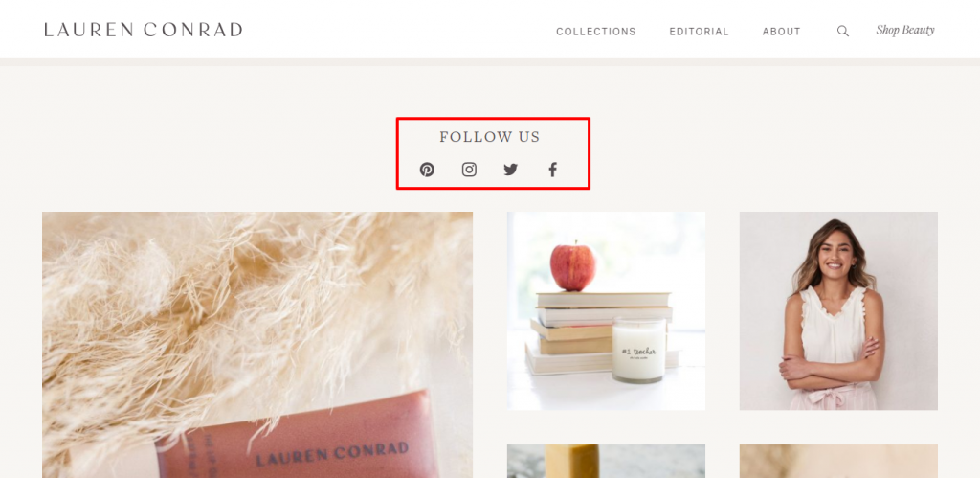Click the Follow Us heading
Image resolution: width=980 pixels, height=478 pixels.
[489, 137]
